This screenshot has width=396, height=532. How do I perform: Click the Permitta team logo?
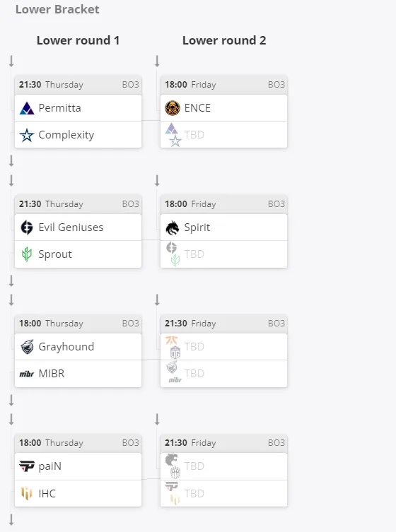pos(27,108)
